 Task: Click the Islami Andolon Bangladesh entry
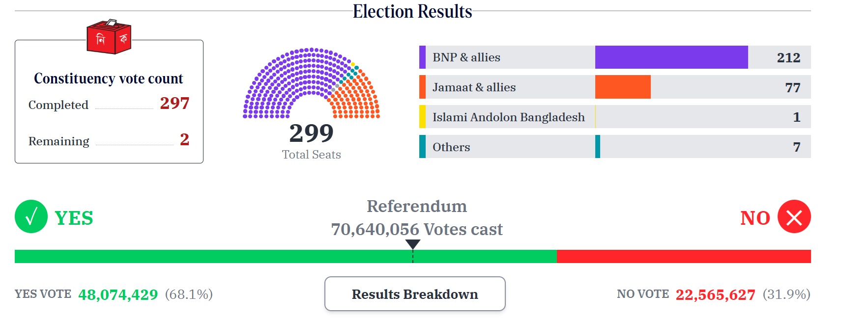point(508,117)
